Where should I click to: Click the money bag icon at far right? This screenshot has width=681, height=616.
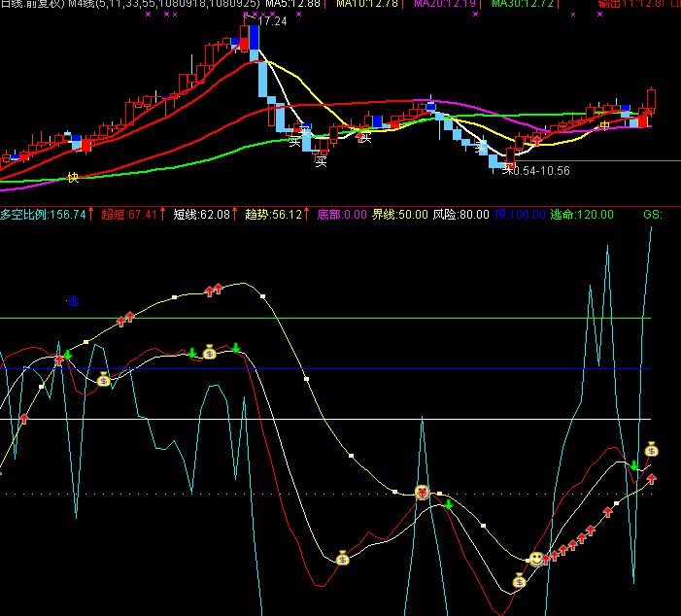(x=651, y=449)
